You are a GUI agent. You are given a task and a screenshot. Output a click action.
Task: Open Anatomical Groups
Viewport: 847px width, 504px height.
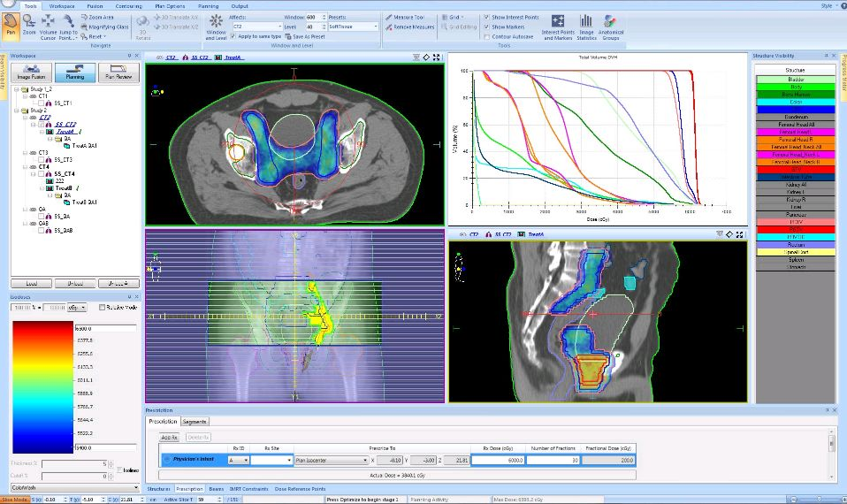coord(610,27)
